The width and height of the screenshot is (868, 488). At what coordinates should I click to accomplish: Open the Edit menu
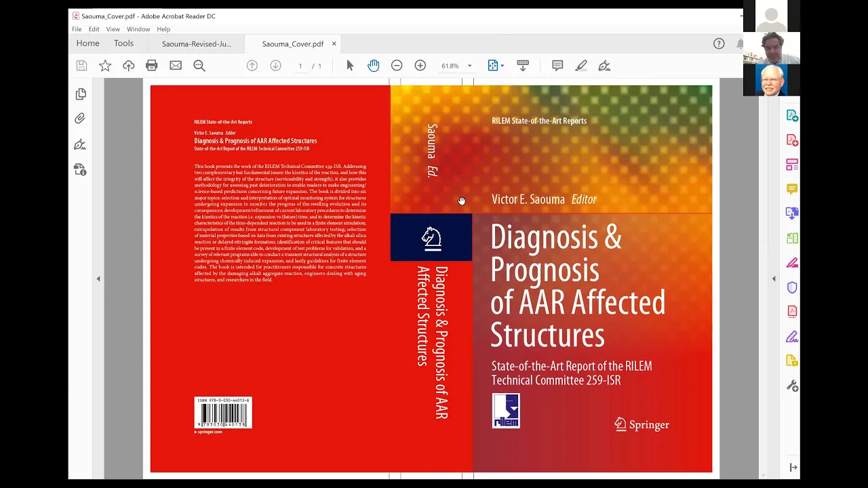[x=94, y=29]
